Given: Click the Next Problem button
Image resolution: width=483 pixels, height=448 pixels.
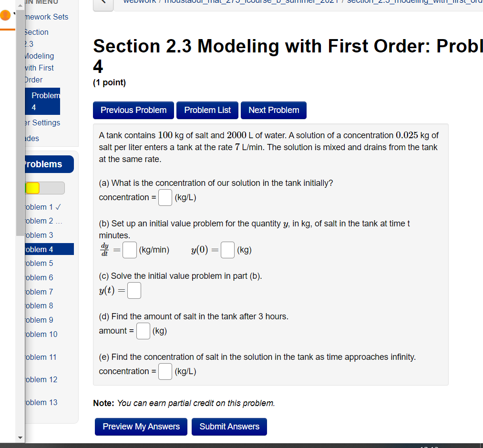Looking at the screenshot, I should click(x=273, y=110).
